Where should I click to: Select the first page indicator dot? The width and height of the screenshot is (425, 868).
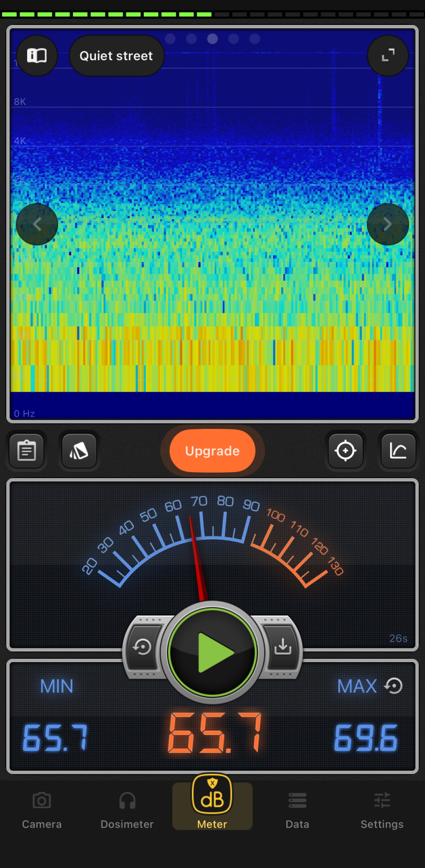(170, 39)
